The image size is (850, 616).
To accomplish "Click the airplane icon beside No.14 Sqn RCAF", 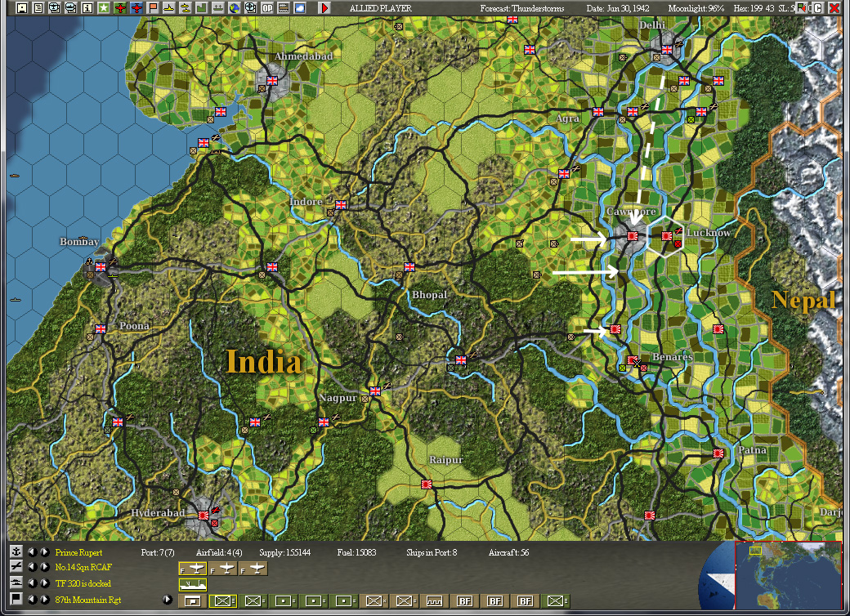I will coord(16,567).
